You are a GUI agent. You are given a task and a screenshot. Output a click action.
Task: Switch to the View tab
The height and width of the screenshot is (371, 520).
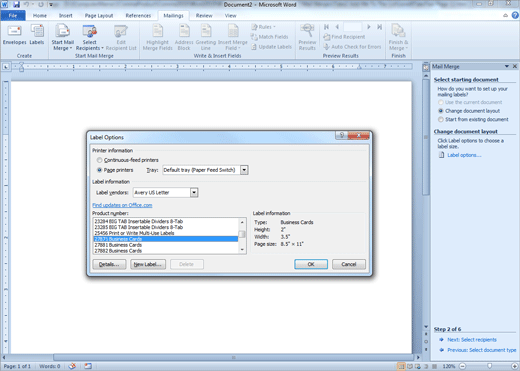[230, 16]
